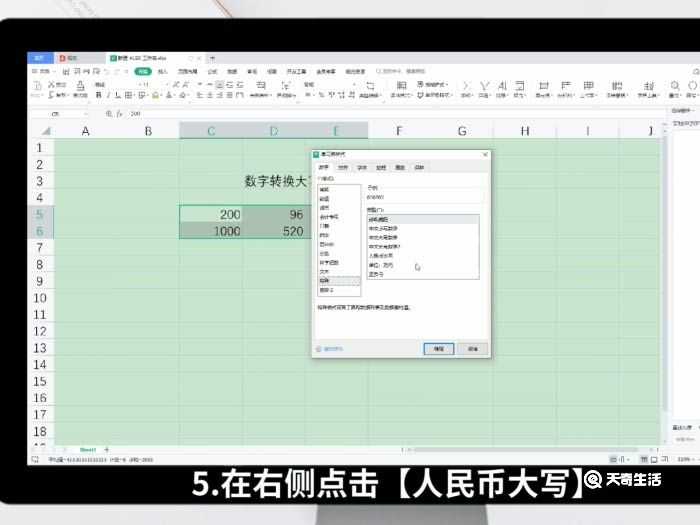Click the cell Borders icon
The height and width of the screenshot is (525, 700).
(x=128, y=95)
